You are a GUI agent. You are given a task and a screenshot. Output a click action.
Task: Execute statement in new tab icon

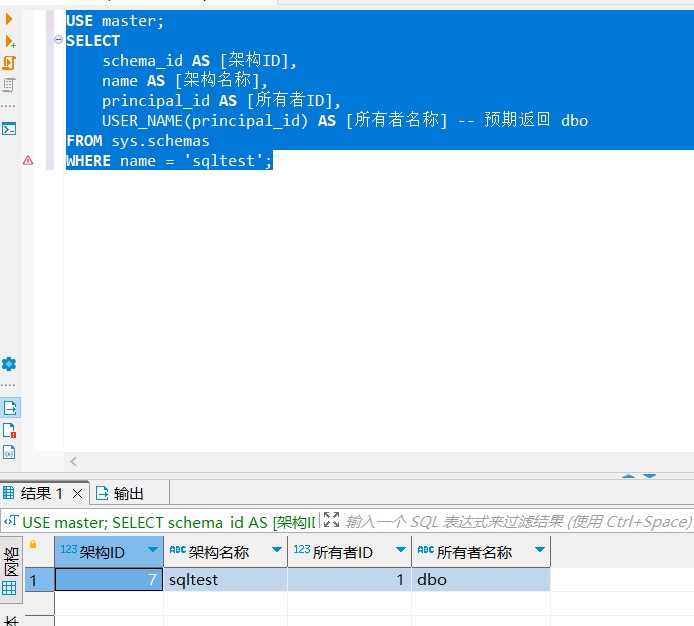click(10, 42)
